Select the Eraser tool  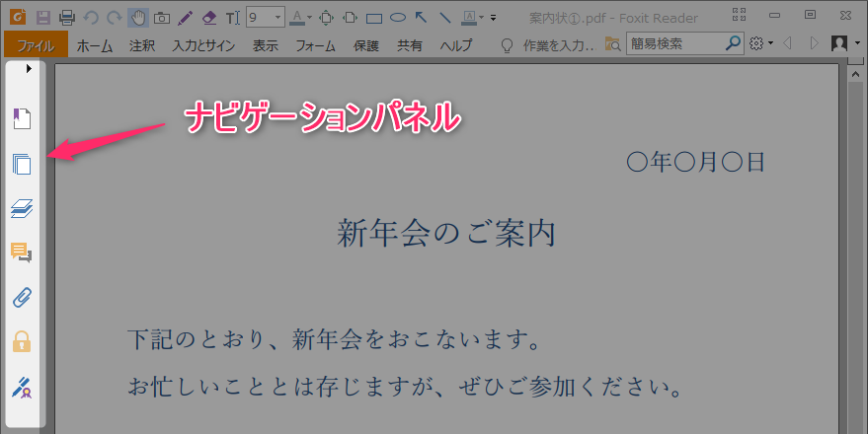point(208,17)
